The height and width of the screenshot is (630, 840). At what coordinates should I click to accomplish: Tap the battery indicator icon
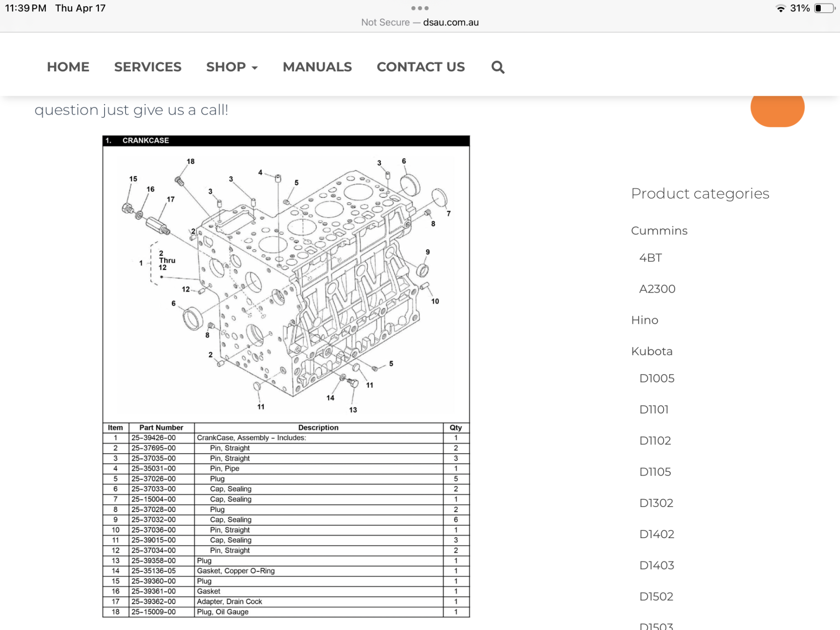825,8
